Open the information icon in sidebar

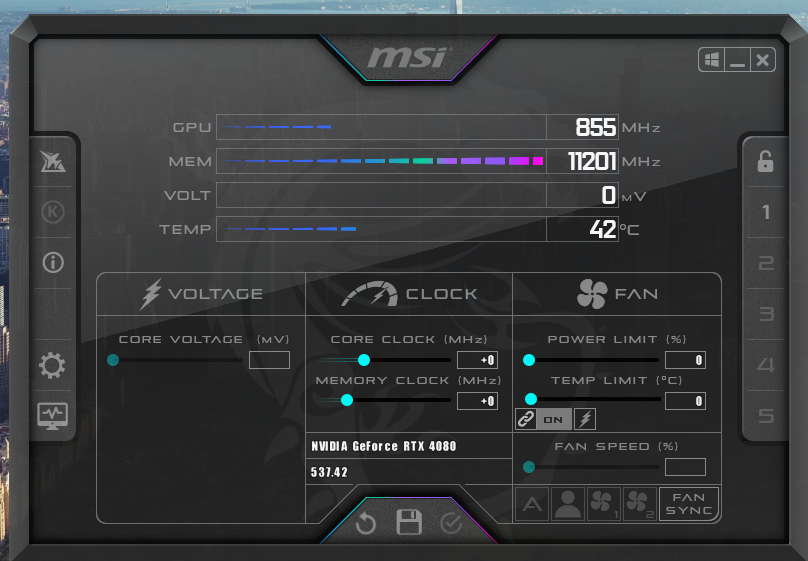[53, 263]
